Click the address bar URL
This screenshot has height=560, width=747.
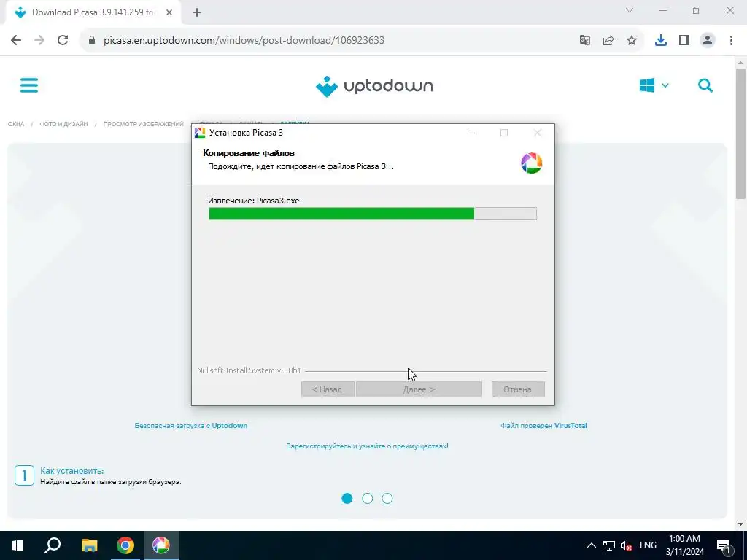(244, 40)
